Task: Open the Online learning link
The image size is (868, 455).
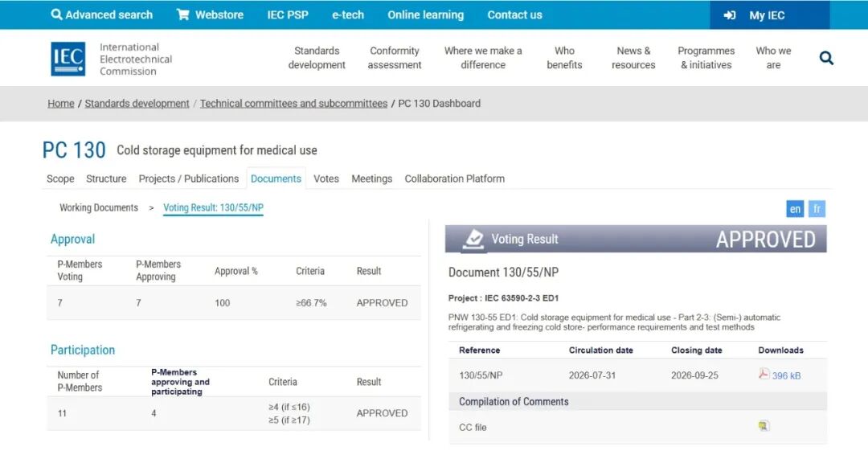Action: click(x=426, y=15)
